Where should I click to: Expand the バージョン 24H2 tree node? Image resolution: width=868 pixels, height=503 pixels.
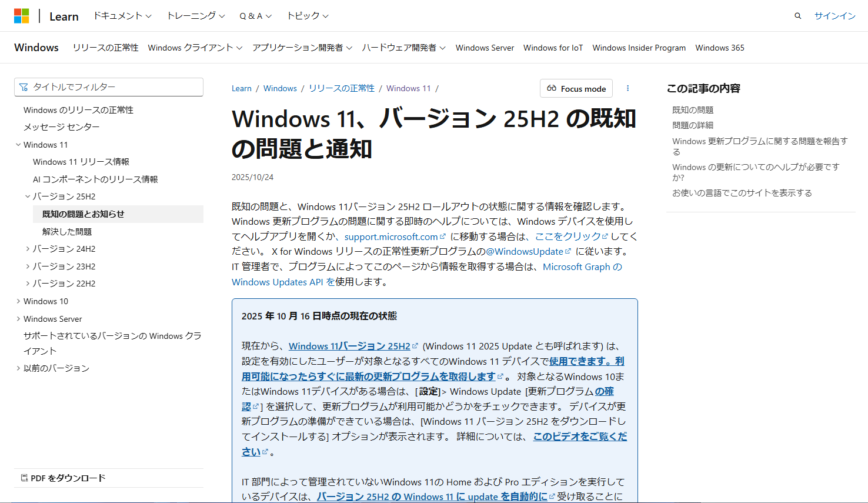click(28, 249)
